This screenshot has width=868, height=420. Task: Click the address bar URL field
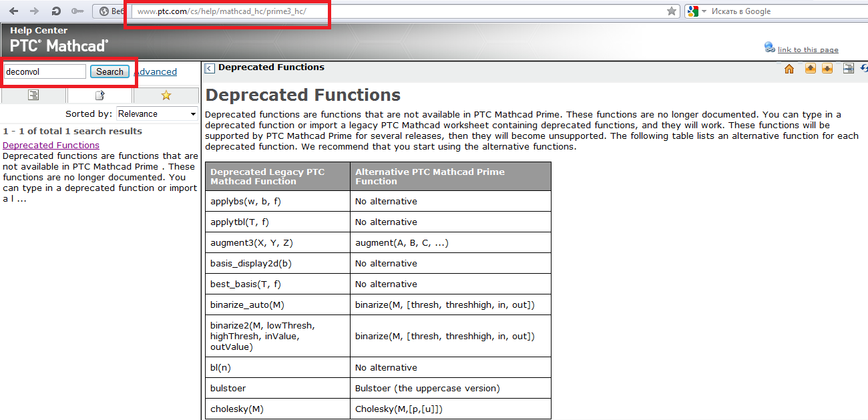[x=399, y=11]
